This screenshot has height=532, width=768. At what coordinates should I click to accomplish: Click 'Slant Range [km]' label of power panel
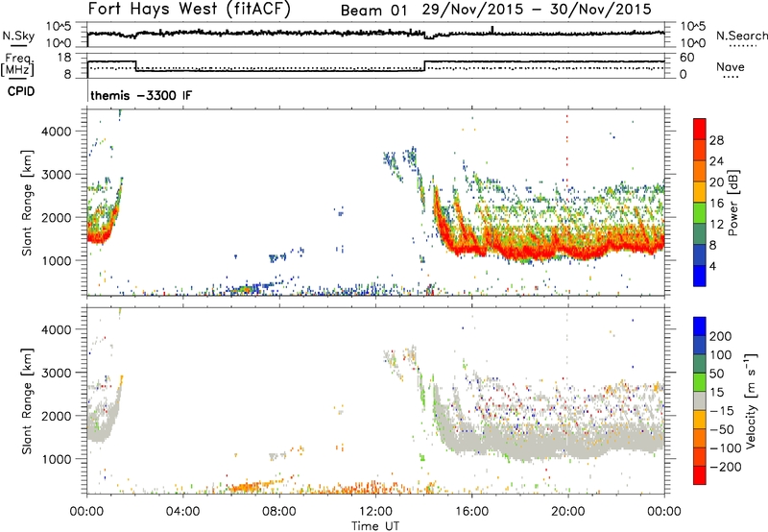pos(27,204)
